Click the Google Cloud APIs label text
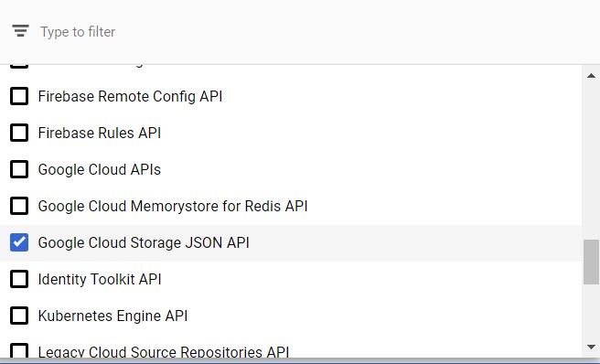 coord(100,169)
